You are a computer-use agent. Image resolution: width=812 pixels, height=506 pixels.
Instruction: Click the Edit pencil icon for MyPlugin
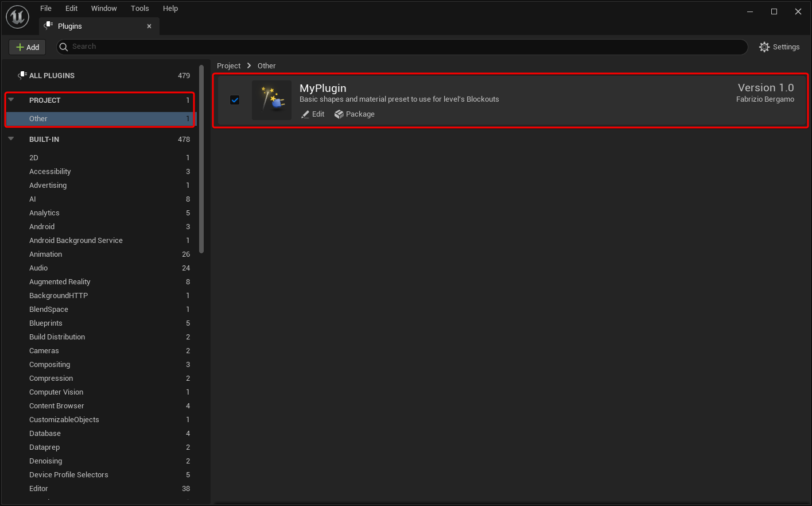click(305, 114)
